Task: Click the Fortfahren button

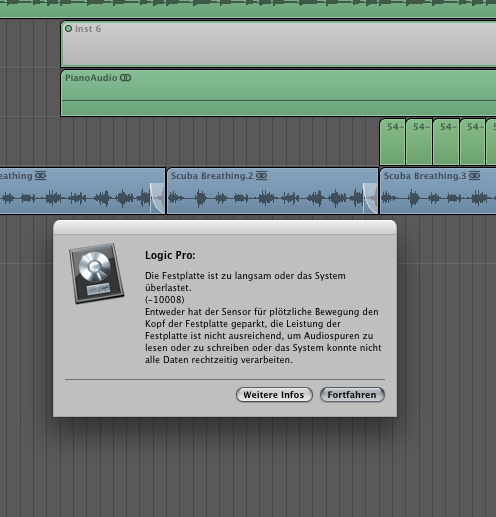Action: point(352,395)
